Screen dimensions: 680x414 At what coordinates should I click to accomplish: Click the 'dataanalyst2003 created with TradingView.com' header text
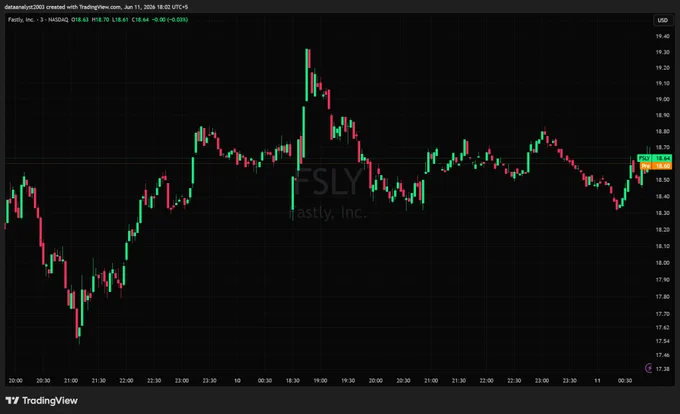[62, 7]
